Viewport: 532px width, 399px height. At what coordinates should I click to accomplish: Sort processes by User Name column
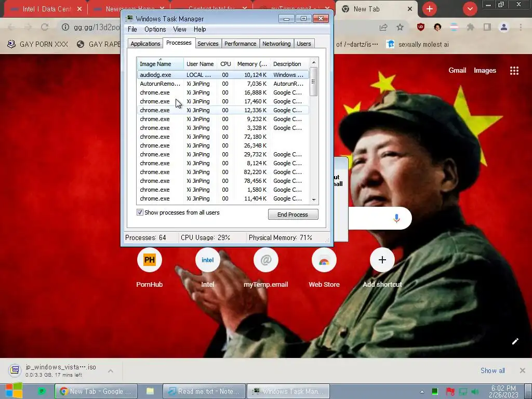click(x=200, y=64)
